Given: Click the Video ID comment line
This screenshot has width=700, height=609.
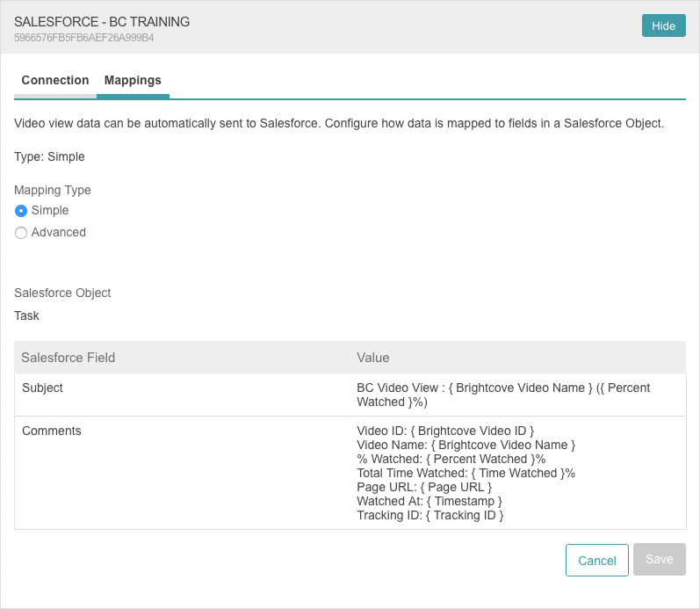Looking at the screenshot, I should tap(445, 431).
